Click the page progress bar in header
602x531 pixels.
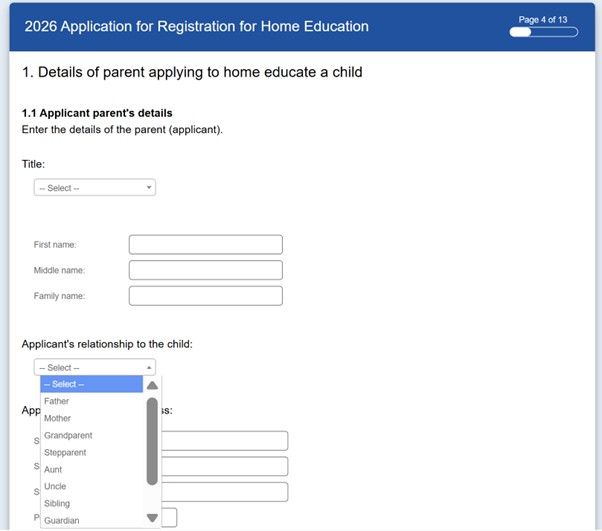543,32
